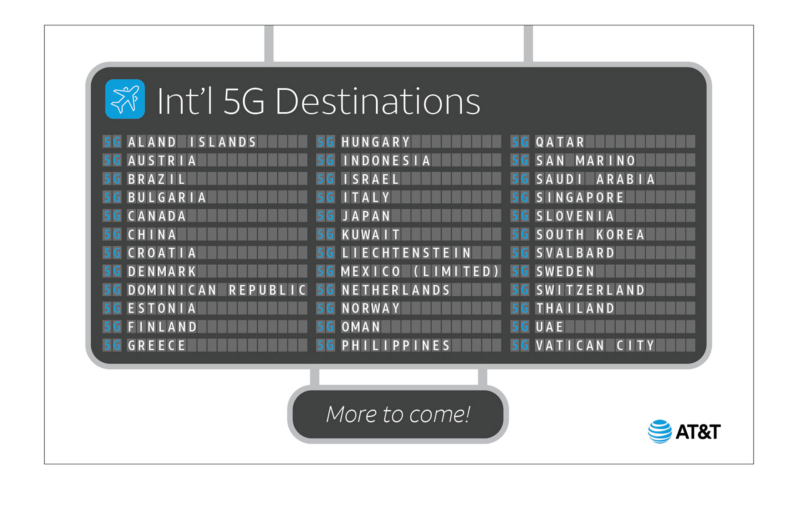This screenshot has width=798, height=532.
Task: Click the AT&T globe logo
Action: click(x=660, y=431)
